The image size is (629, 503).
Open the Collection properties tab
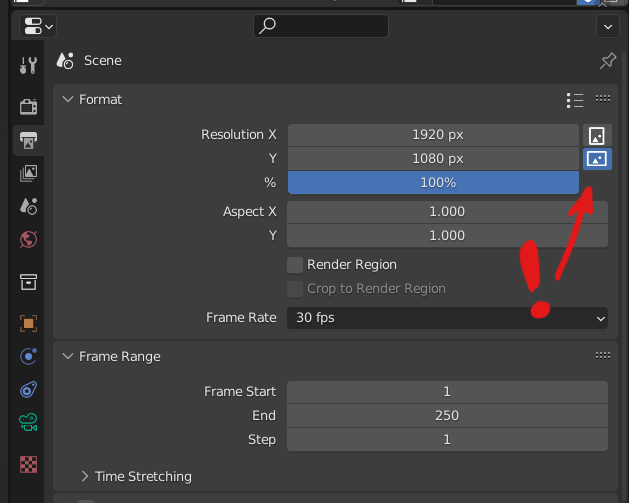point(28,282)
